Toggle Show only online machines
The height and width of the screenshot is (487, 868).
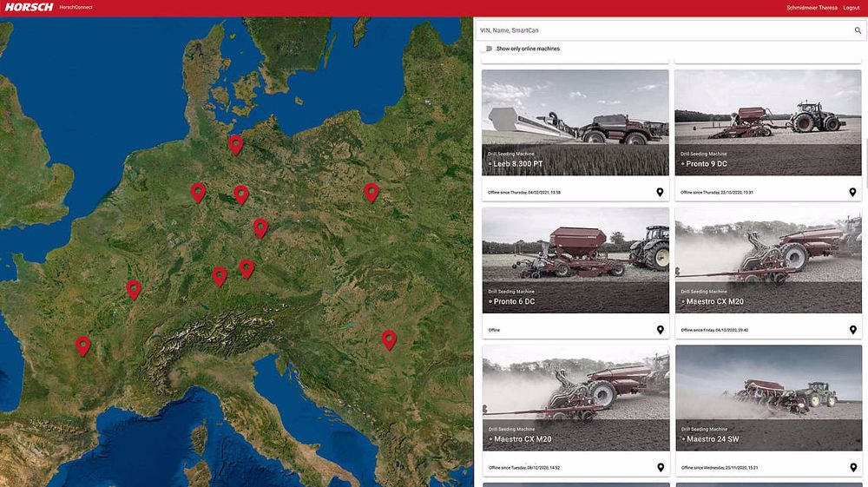[487, 49]
